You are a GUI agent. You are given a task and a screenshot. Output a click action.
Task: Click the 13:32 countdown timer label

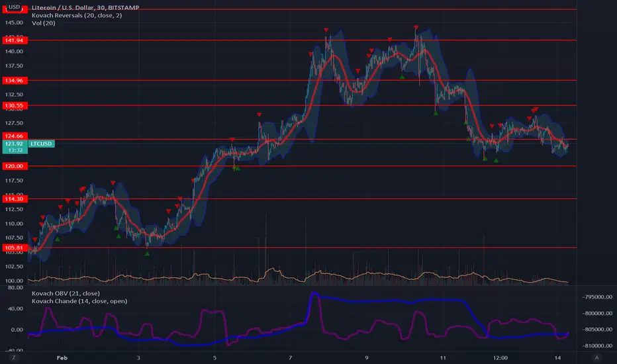point(16,150)
